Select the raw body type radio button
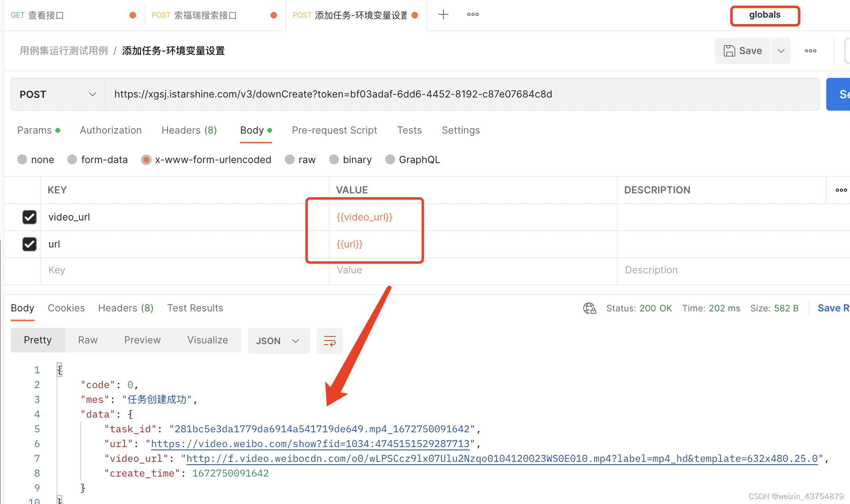The height and width of the screenshot is (504, 850). tap(290, 159)
